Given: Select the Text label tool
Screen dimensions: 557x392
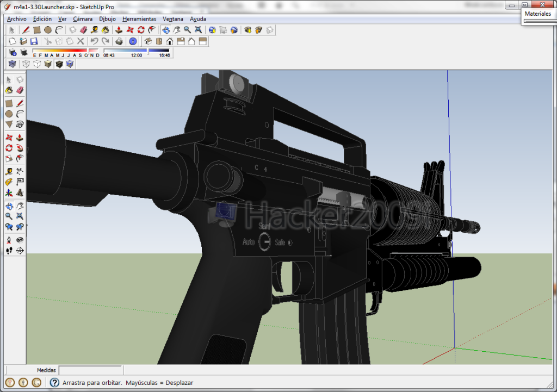Looking at the screenshot, I should (x=20, y=182).
